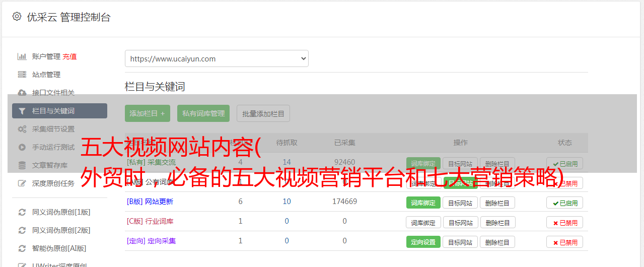The height and width of the screenshot is (267, 644).
Task: Open 智能伪原创[AI版] in the sidebar
Action: [59, 248]
